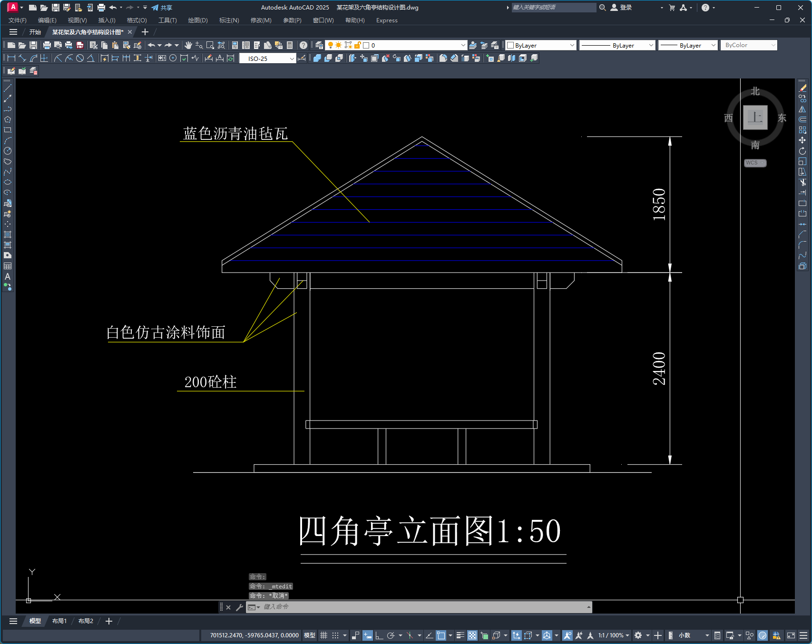Screen dimensions: 812x644
Task: Toggle transparency display in status bar
Action: [472, 635]
